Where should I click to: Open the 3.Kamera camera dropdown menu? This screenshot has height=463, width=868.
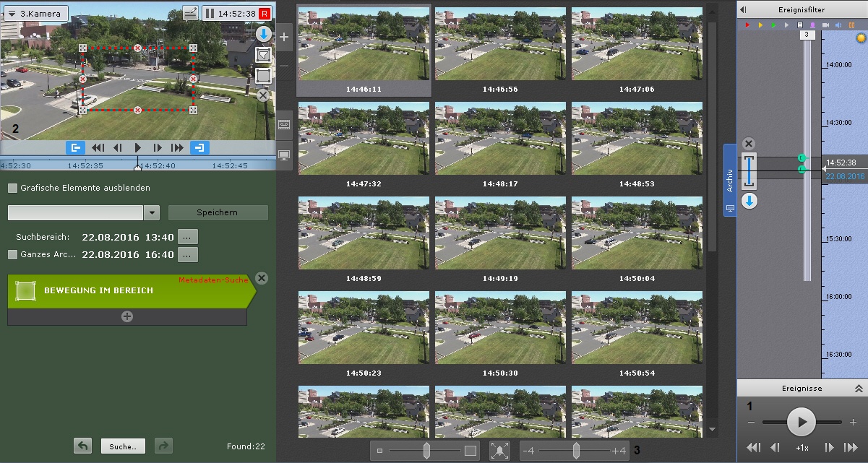pos(35,14)
